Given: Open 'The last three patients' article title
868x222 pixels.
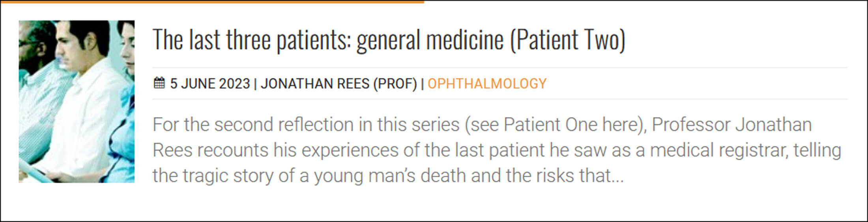Looking at the screenshot, I should point(389,40).
